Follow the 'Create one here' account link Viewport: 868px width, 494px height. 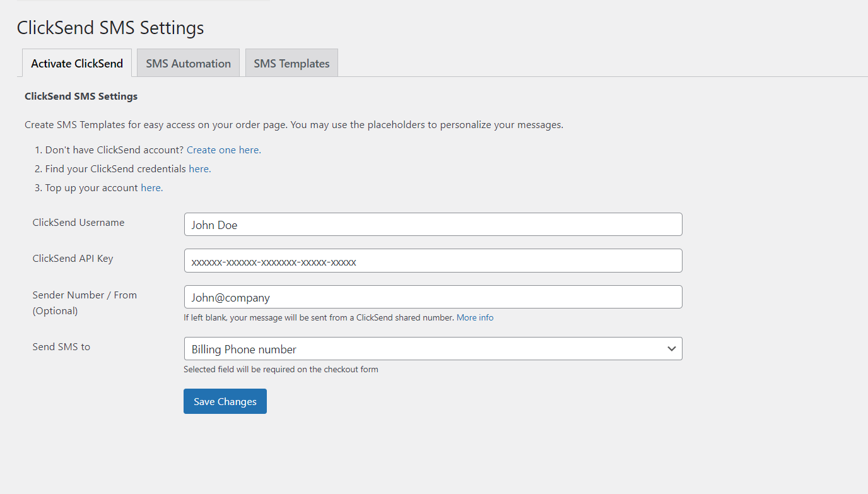224,150
